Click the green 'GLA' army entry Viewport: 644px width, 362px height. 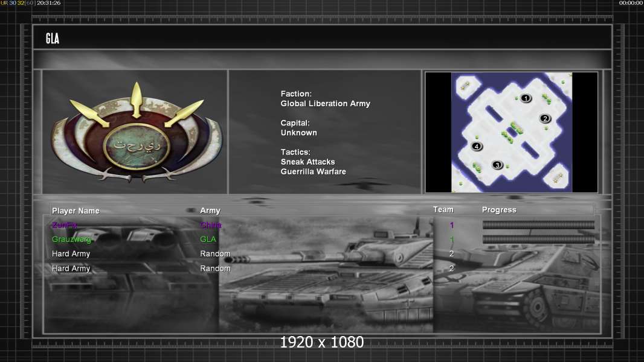208,240
